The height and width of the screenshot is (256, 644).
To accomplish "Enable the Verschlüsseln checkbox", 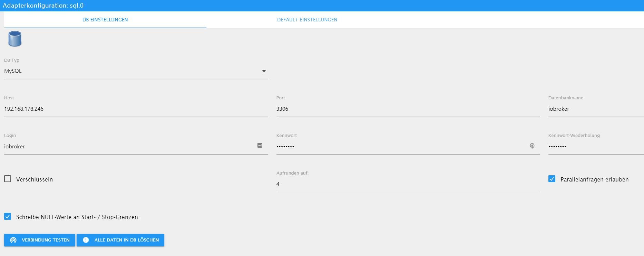I will click(x=8, y=179).
